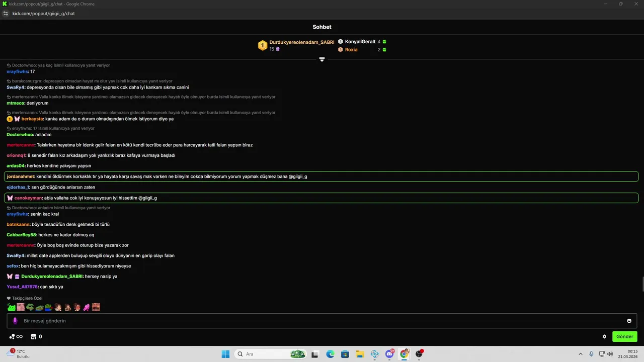The width and height of the screenshot is (644, 362).
Task: Click the 'Bir mesaj gönderin' input field
Action: coord(322,321)
